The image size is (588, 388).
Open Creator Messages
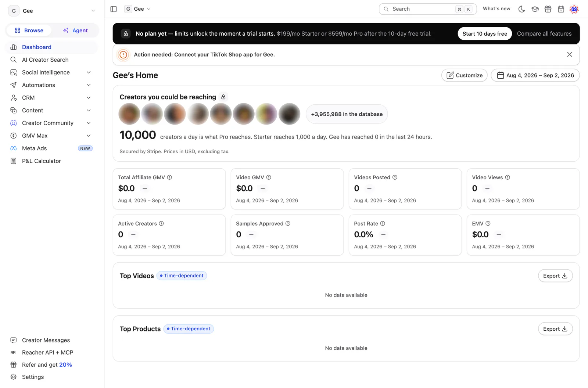51,340
